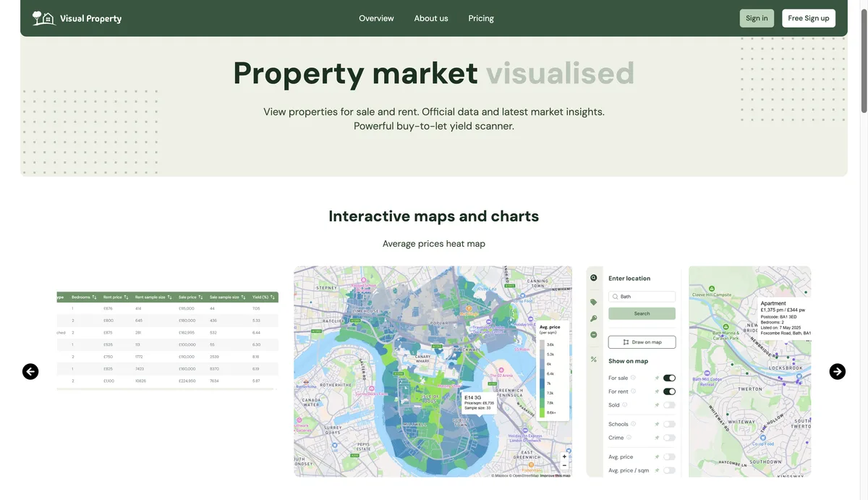The image size is (868, 500).
Task: Select the price tag icon in map sidebar
Action: [x=594, y=302]
